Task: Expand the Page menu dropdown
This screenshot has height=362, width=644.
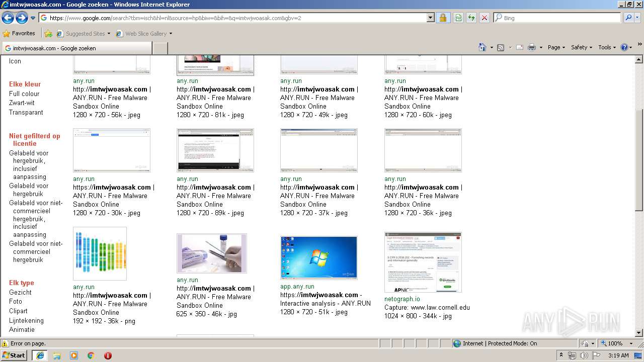Action: 556,47
